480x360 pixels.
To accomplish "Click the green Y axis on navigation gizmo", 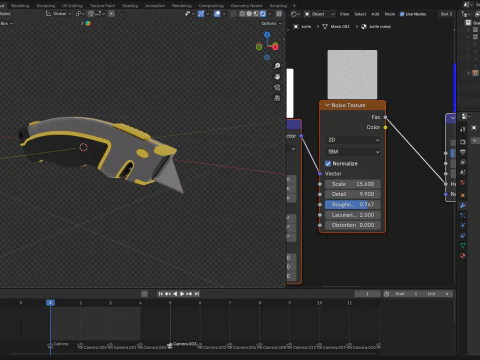I will [x=259, y=47].
